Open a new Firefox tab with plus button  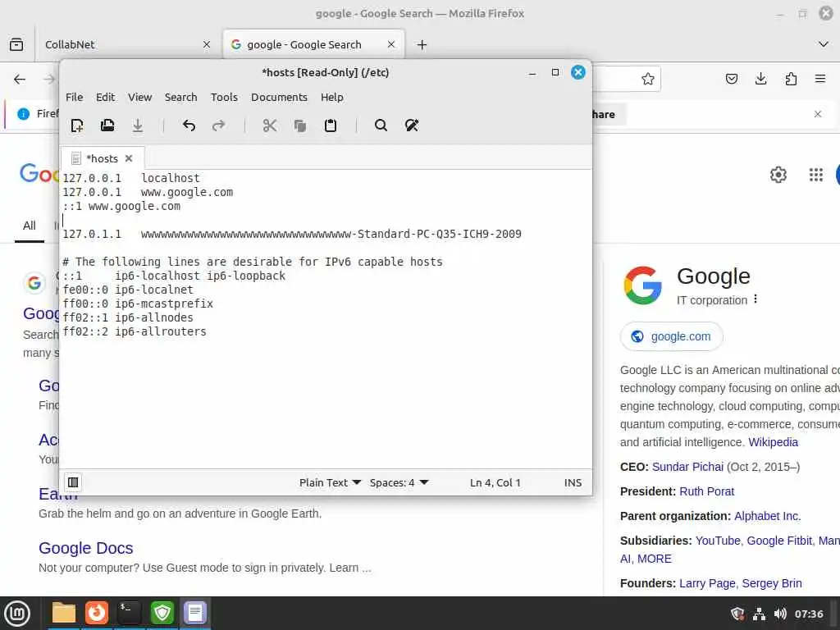[422, 45]
